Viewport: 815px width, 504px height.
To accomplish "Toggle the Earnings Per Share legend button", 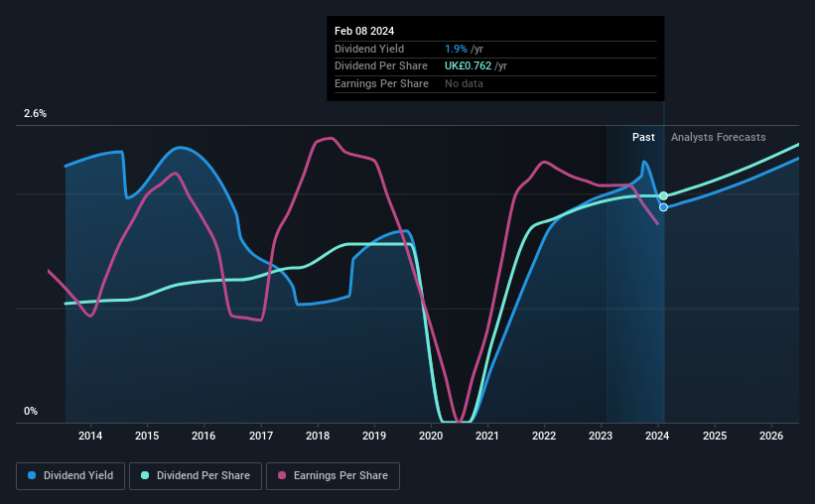I will [x=333, y=476].
